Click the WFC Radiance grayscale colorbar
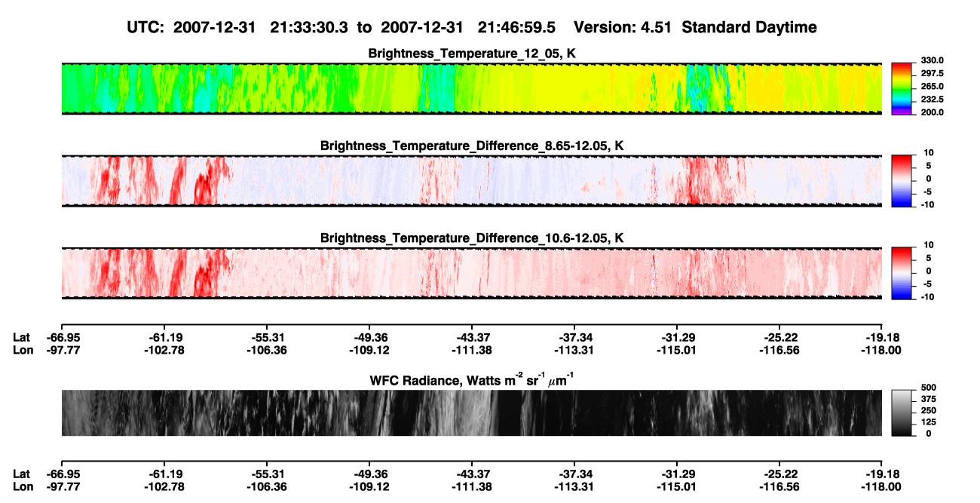Screen dimensions: 980x503 [902, 413]
